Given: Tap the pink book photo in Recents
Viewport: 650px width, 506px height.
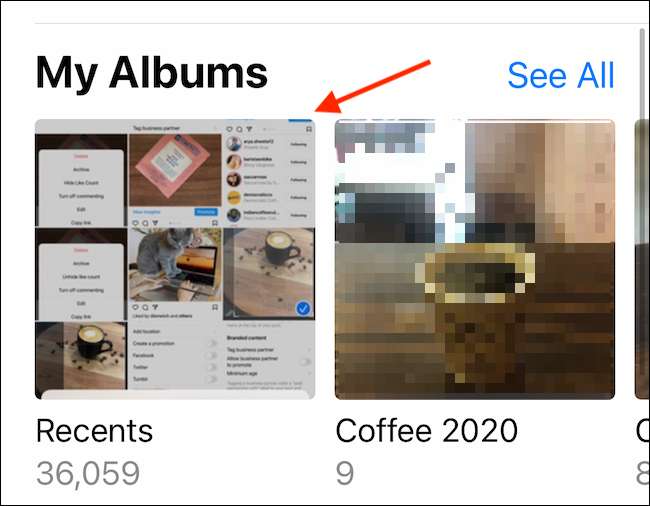Looking at the screenshot, I should (175, 170).
